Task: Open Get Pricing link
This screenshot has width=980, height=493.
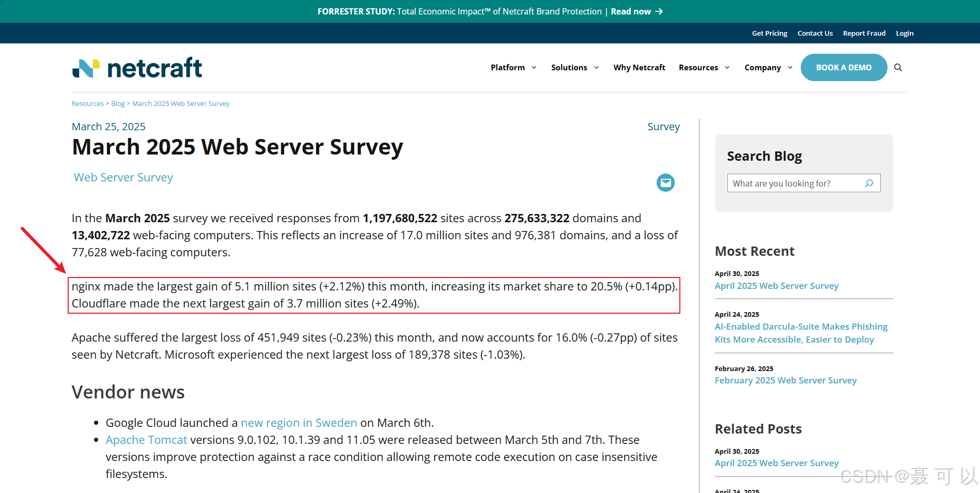Action: 770,33
